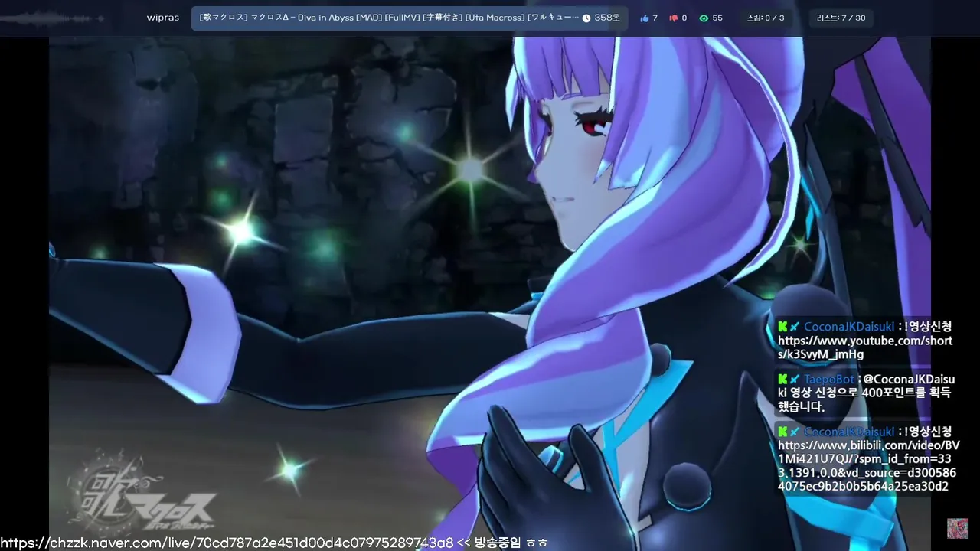Open the bilibili.com video link in chat
This screenshot has width=980, height=551.
coord(868,465)
